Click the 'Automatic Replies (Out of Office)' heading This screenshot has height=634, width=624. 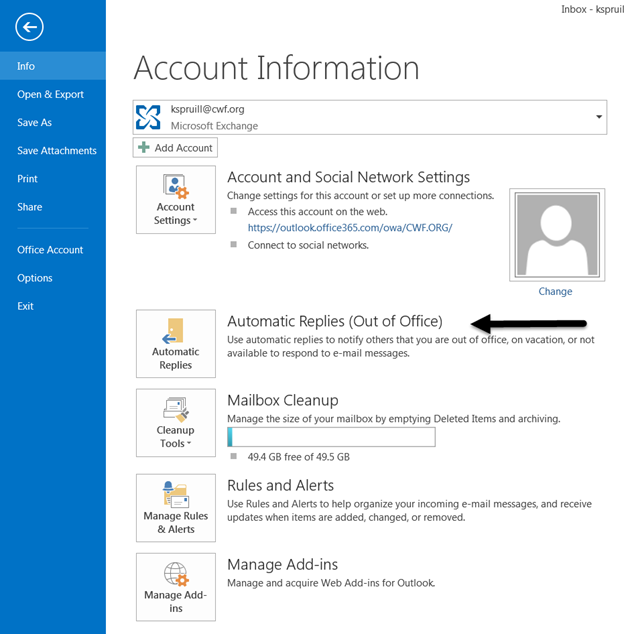[334, 321]
